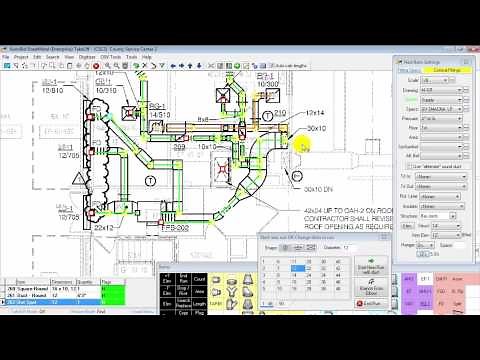Screen dimensions: 480x360
Task: Select the top-left yellow duct fitting icon
Action: pos(216,280)
